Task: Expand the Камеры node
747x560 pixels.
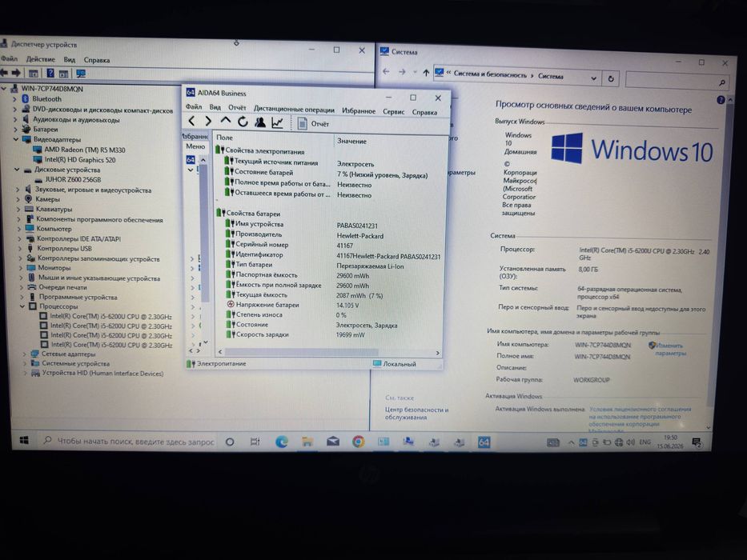Action: pyautogui.click(x=18, y=199)
